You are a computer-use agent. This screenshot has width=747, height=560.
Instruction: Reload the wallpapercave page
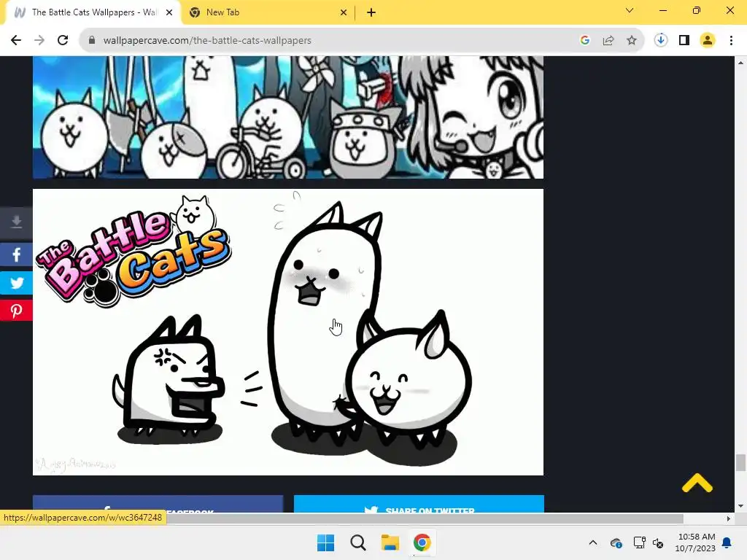point(63,41)
